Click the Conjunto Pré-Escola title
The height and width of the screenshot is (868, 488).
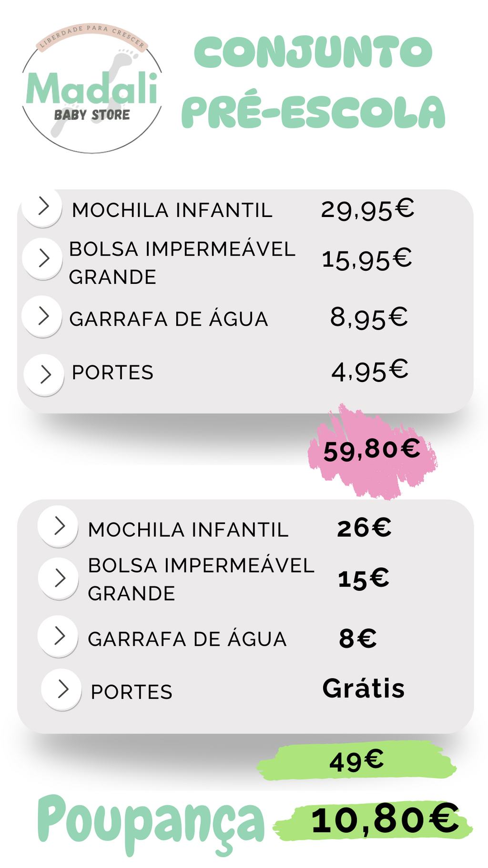[313, 82]
